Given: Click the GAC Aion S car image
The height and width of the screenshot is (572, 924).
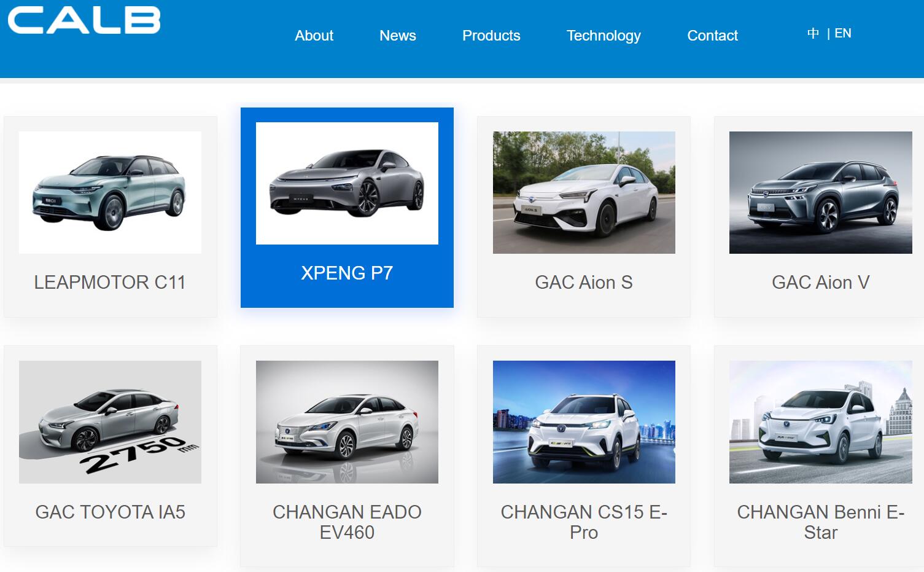Looking at the screenshot, I should (x=584, y=192).
